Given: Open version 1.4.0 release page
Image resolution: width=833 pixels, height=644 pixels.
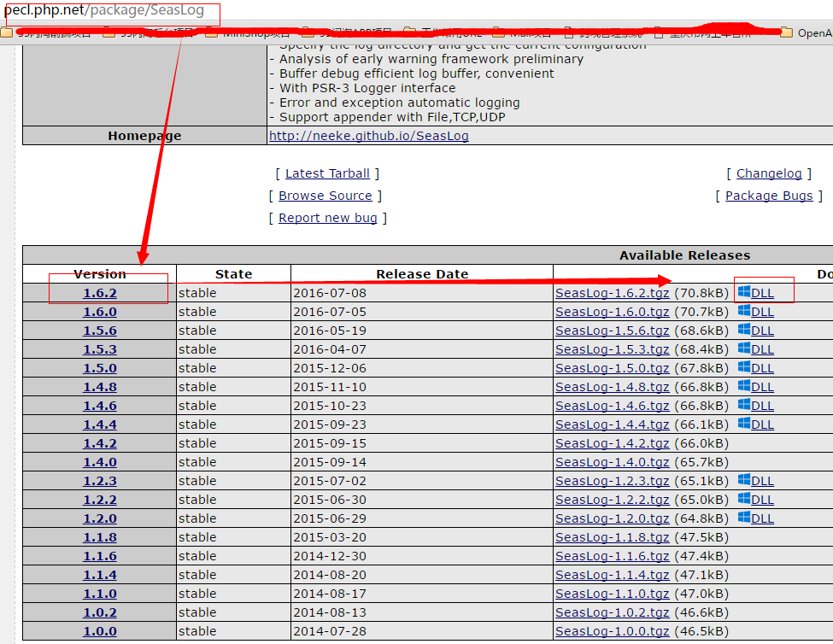Looking at the screenshot, I should [x=100, y=462].
